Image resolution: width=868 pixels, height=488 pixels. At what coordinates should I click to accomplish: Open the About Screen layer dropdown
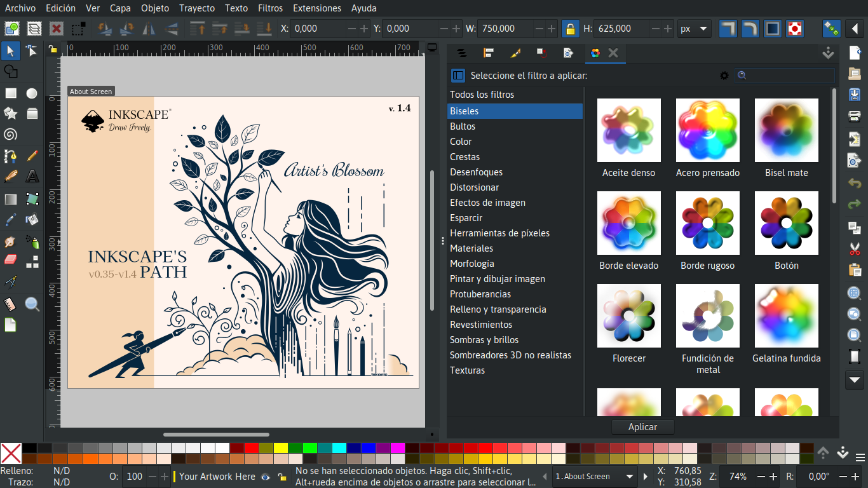[x=593, y=477]
